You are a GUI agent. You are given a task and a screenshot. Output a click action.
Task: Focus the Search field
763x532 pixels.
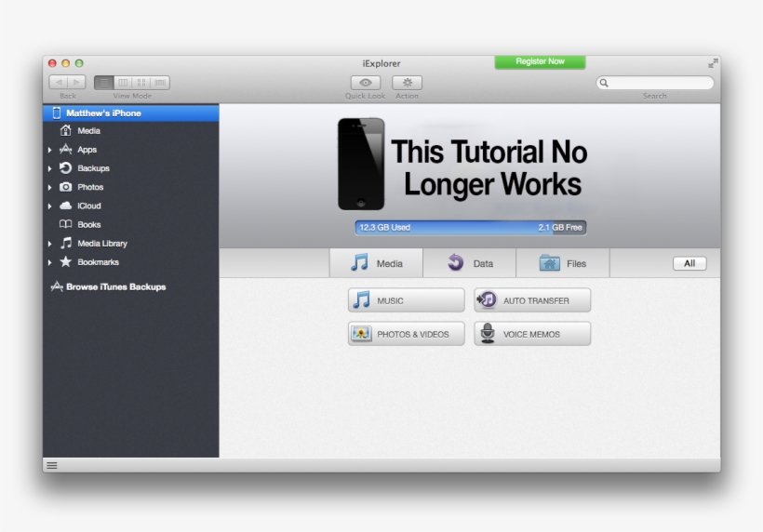tap(655, 83)
